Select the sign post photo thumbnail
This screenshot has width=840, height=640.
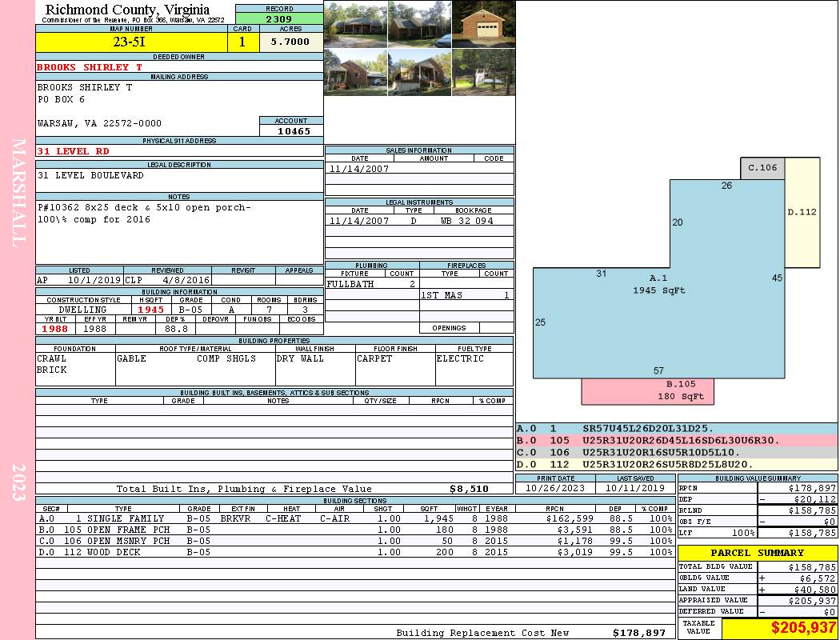click(x=484, y=72)
